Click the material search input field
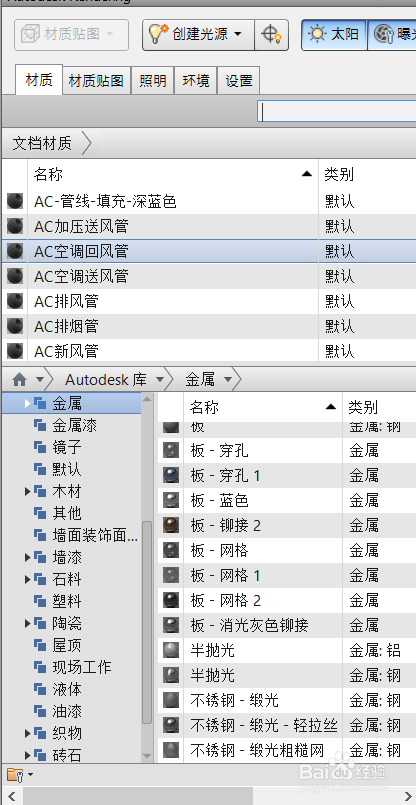Screen dimensions: 416x805 coord(336,111)
